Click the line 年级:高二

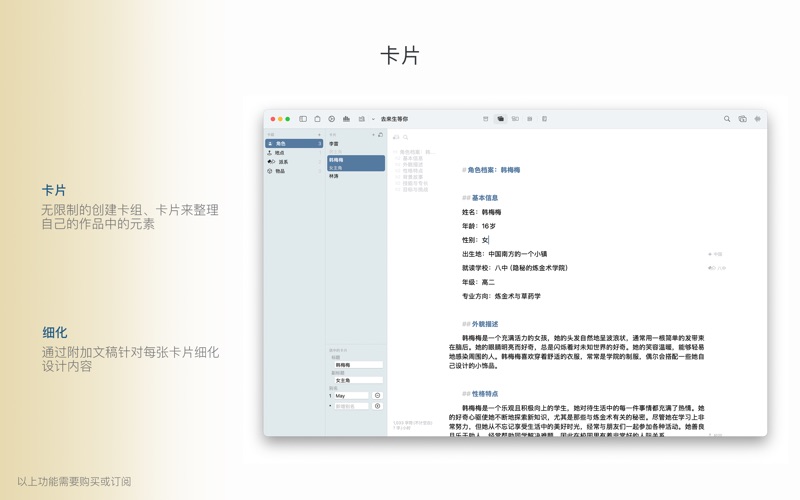click(478, 282)
